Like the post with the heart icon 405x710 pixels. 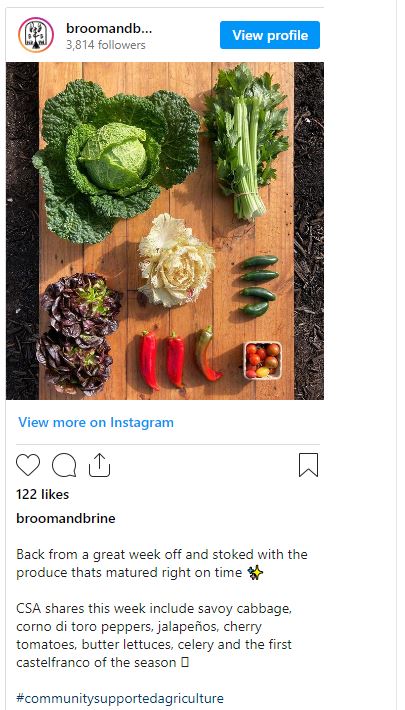(28, 465)
